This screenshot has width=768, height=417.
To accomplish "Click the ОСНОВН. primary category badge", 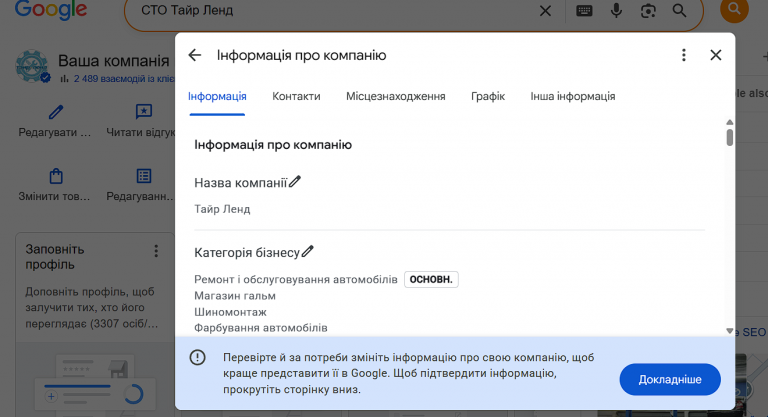I will pos(431,279).
